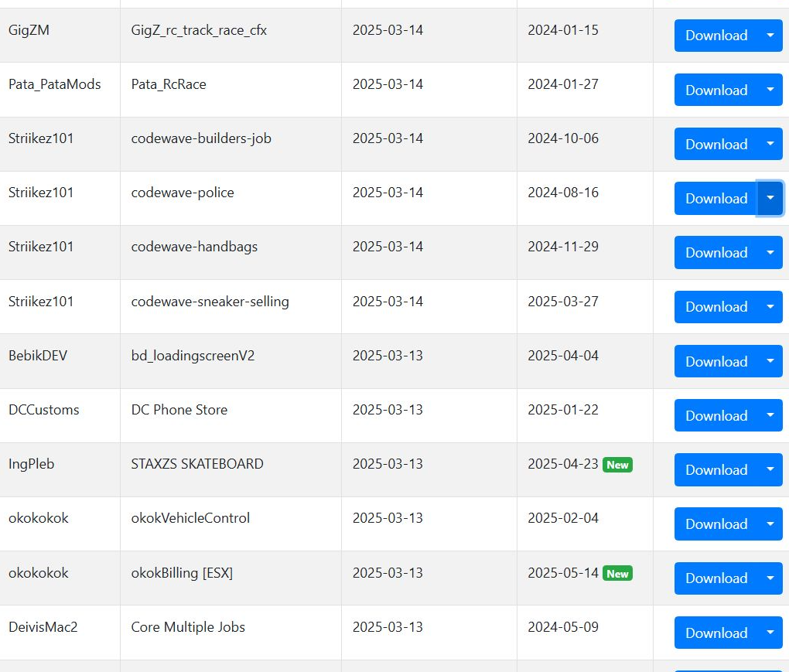Click resource name DC Phone Store
Screen dimensions: 789x672
point(179,410)
